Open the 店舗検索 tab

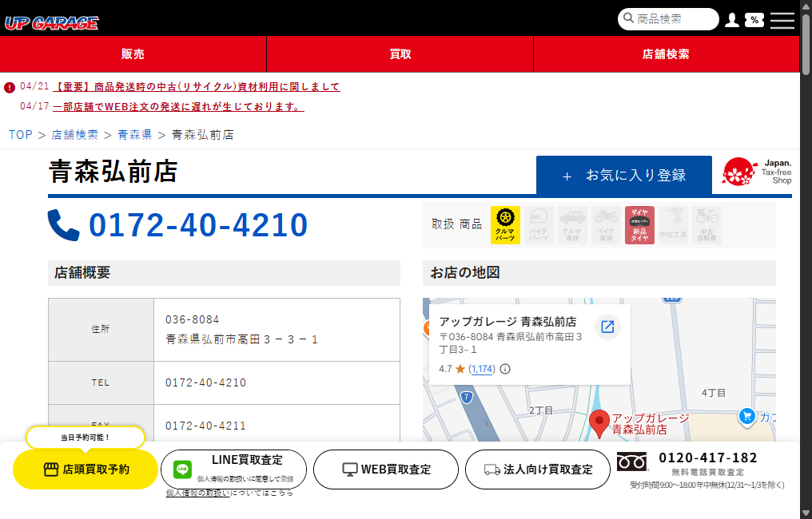click(x=667, y=53)
